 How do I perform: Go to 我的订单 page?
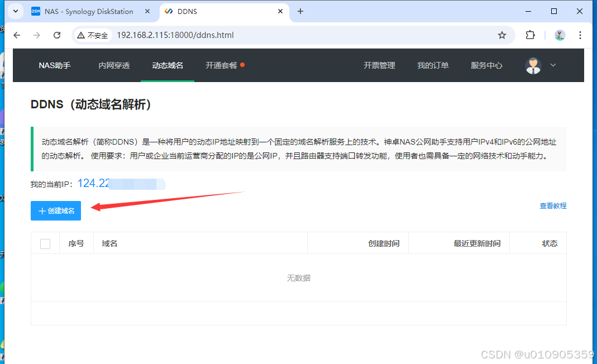click(x=433, y=65)
